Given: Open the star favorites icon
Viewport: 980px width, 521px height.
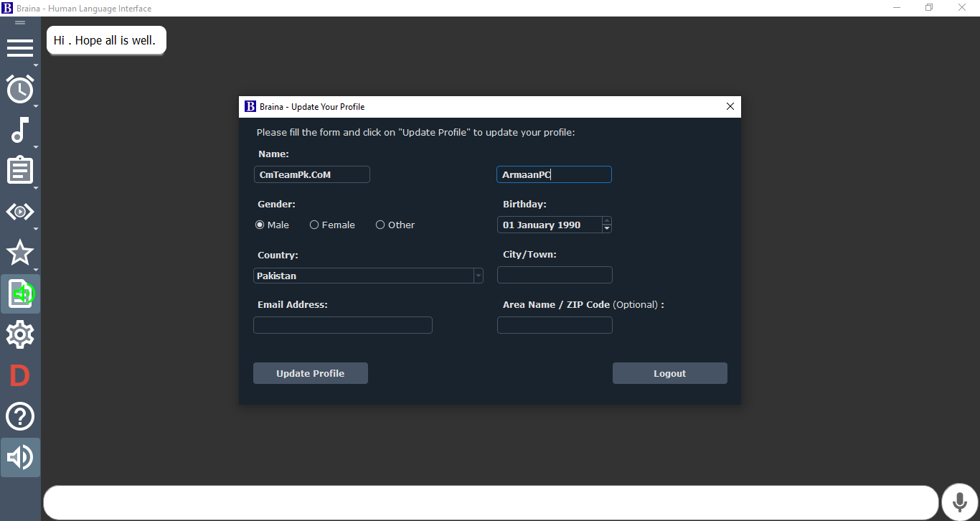Looking at the screenshot, I should pos(20,253).
